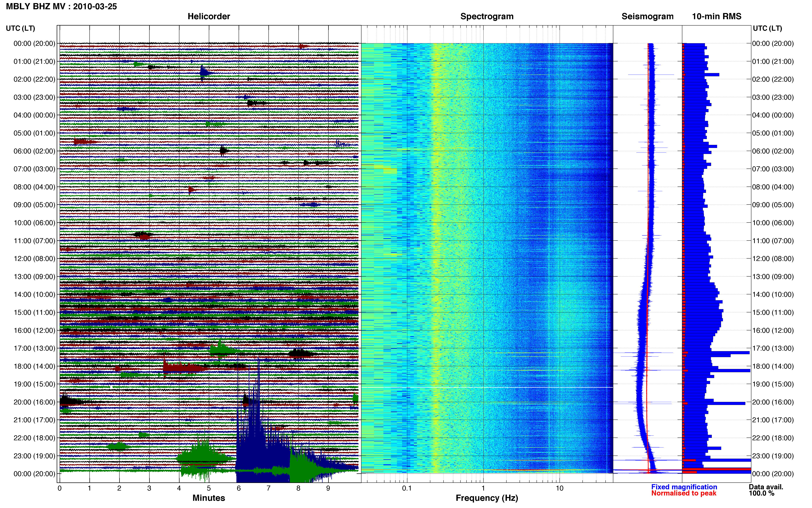Click the 'Seismogram' panel heading
Screen dimensions: 812x508
(x=648, y=16)
